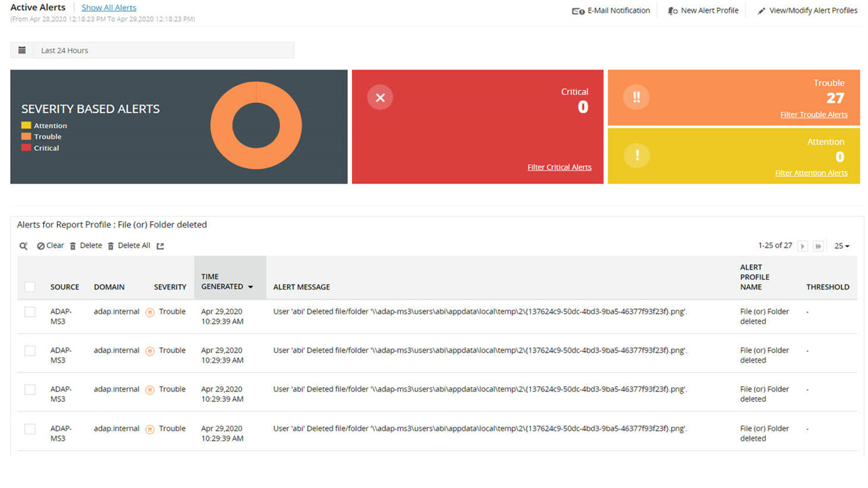
Task: Switch to Show All Alerts view
Action: coord(108,7)
